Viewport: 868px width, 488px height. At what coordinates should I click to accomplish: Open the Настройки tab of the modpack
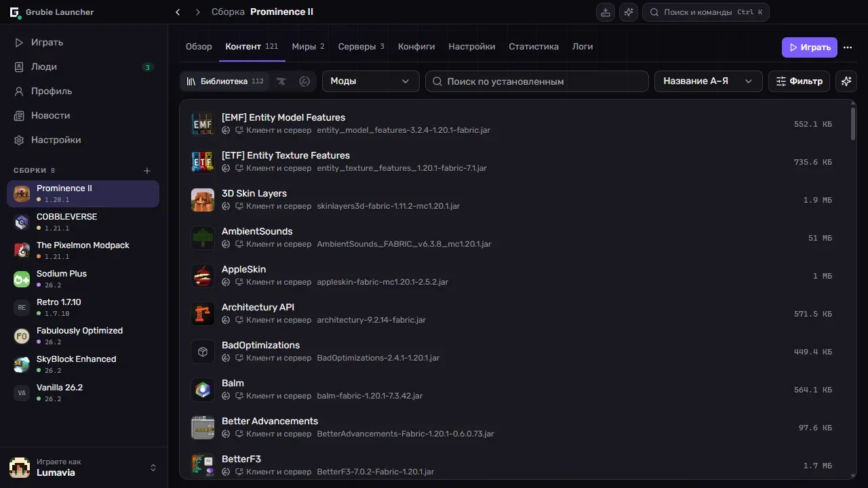(472, 47)
